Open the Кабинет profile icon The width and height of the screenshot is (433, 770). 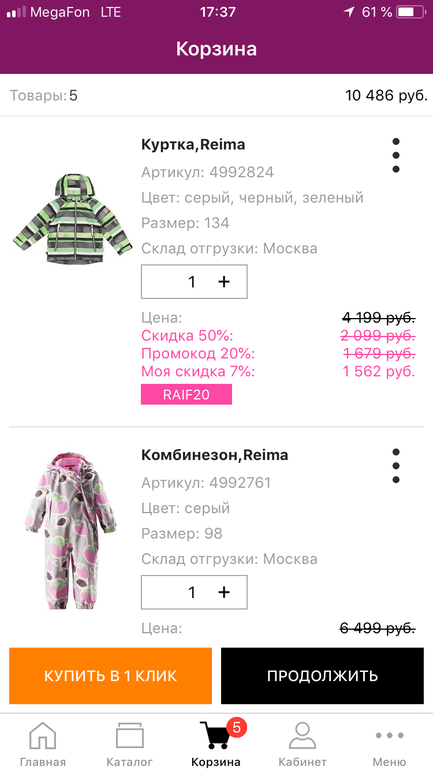pos(302,735)
